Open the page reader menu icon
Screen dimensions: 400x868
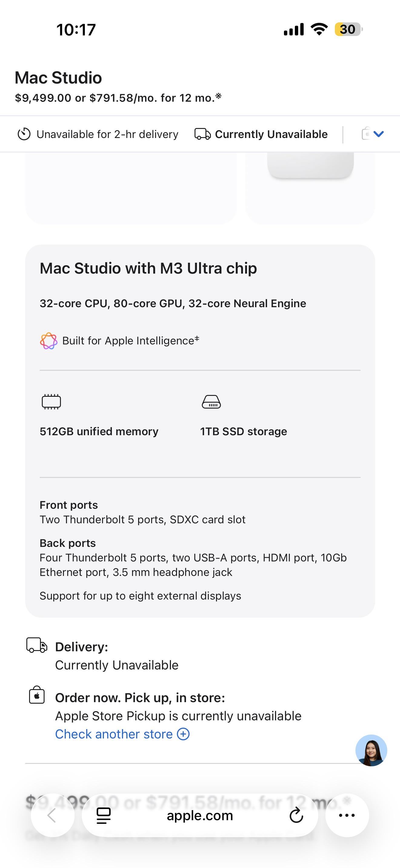point(104,815)
